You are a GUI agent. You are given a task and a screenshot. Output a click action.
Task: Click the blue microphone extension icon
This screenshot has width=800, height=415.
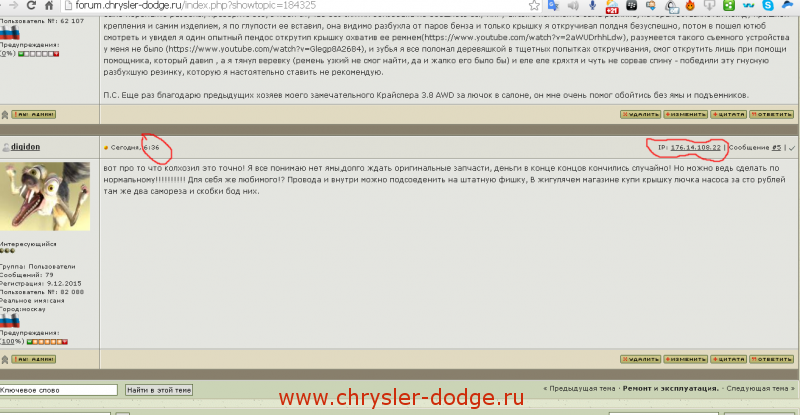click(x=592, y=6)
